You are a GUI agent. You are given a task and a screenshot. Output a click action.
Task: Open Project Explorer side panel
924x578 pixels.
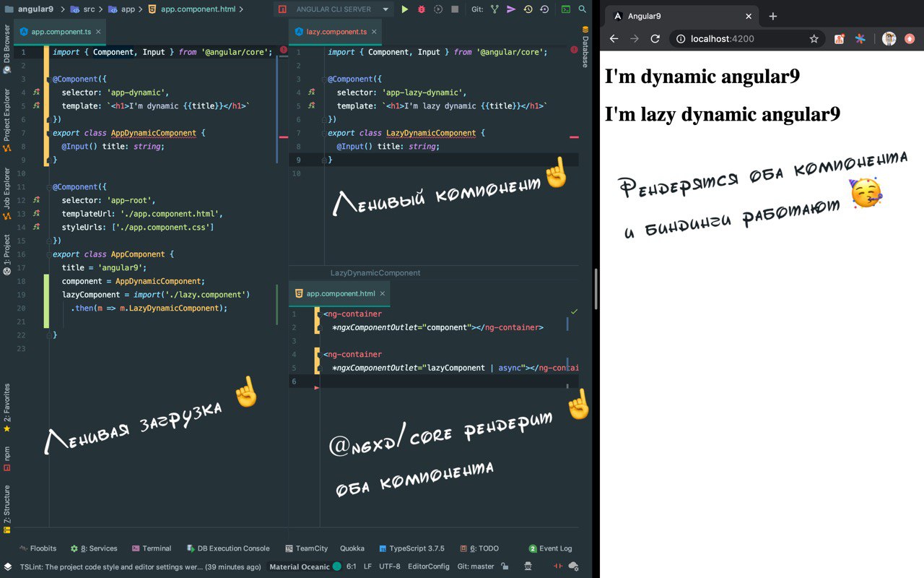6,120
